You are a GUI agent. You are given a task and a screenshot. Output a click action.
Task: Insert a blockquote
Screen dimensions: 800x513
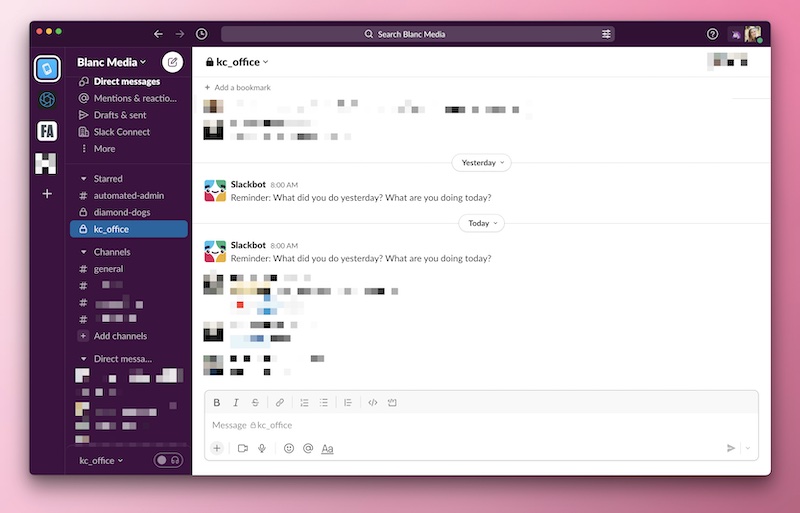(x=348, y=403)
